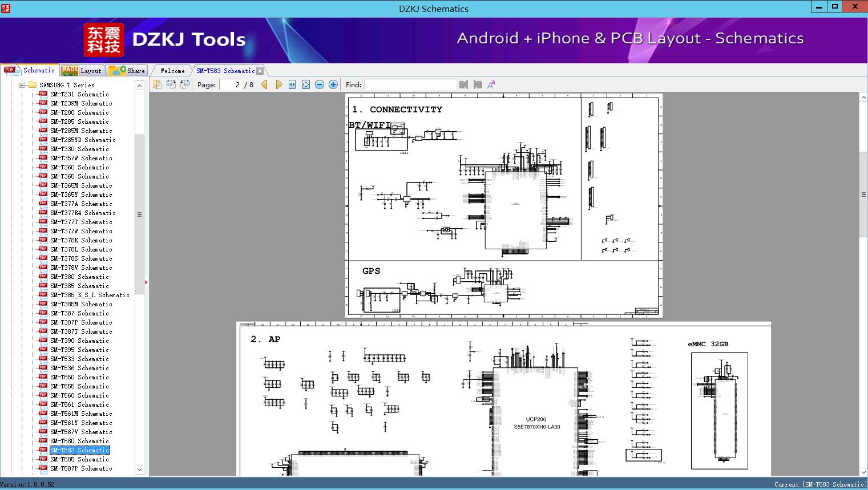Click the tree panel vertical scrollbar thumb
The height and width of the screenshot is (490, 868).
click(x=139, y=214)
